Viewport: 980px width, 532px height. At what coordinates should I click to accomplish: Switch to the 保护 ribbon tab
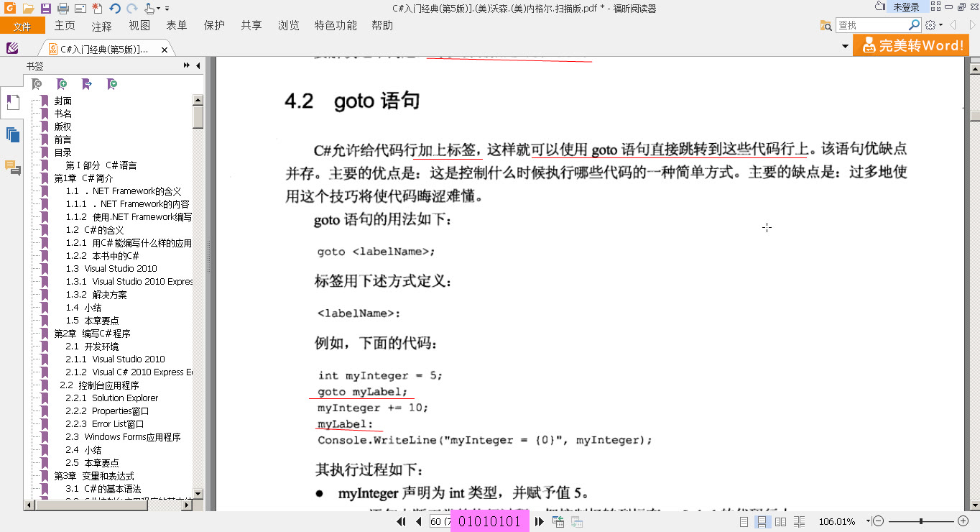click(214, 25)
